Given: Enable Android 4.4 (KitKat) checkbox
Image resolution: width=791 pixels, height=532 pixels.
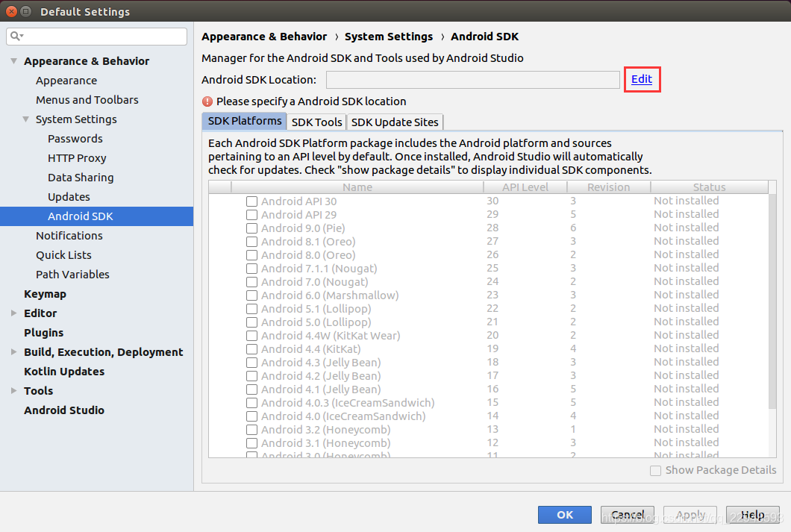Looking at the screenshot, I should (x=251, y=349).
